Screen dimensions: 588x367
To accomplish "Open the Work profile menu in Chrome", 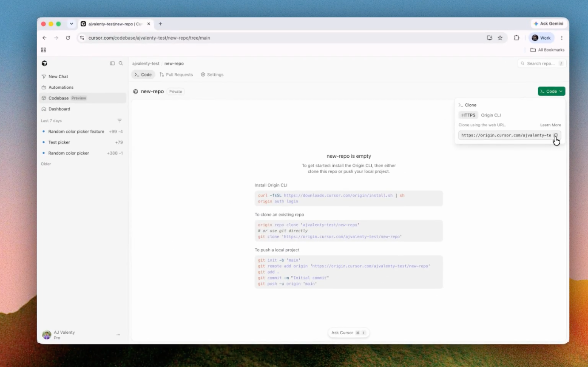I will click(541, 38).
